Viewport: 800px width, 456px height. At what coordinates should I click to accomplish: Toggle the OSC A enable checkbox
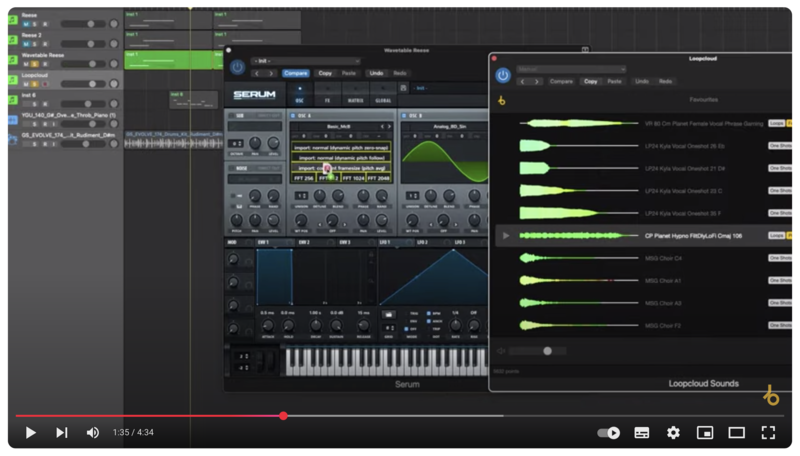tap(293, 116)
